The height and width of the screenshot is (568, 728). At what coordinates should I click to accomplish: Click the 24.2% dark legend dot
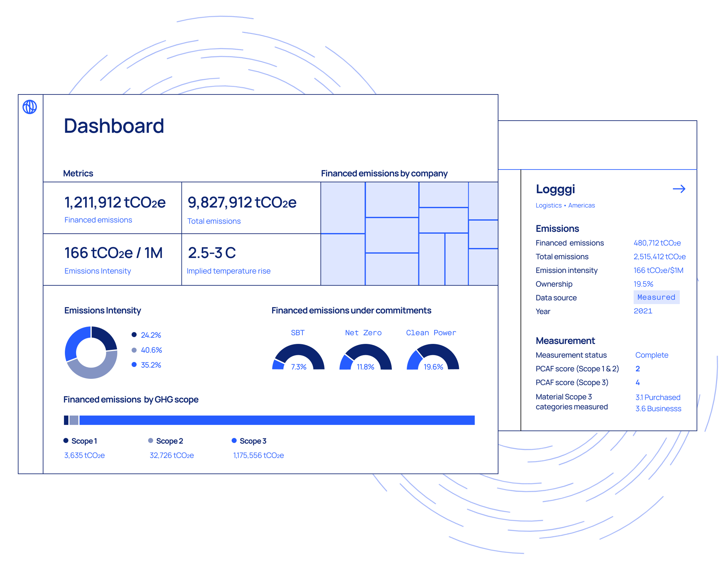pos(134,334)
